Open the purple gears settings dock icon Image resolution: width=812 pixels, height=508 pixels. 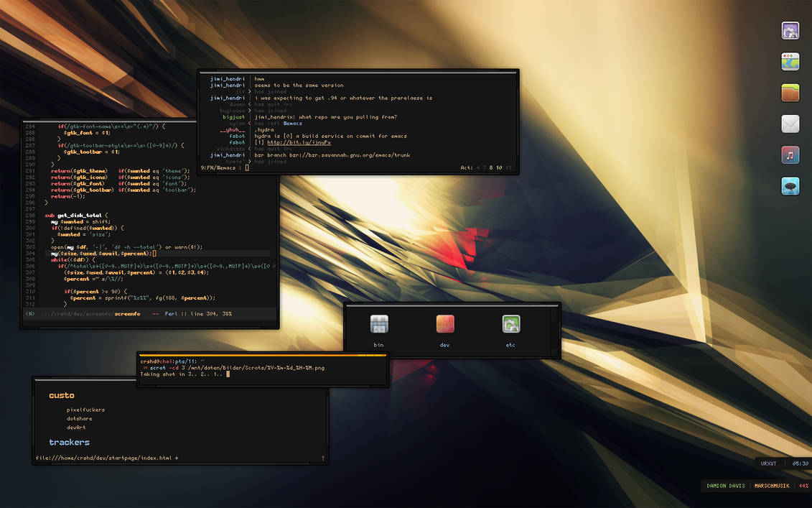coord(790,31)
